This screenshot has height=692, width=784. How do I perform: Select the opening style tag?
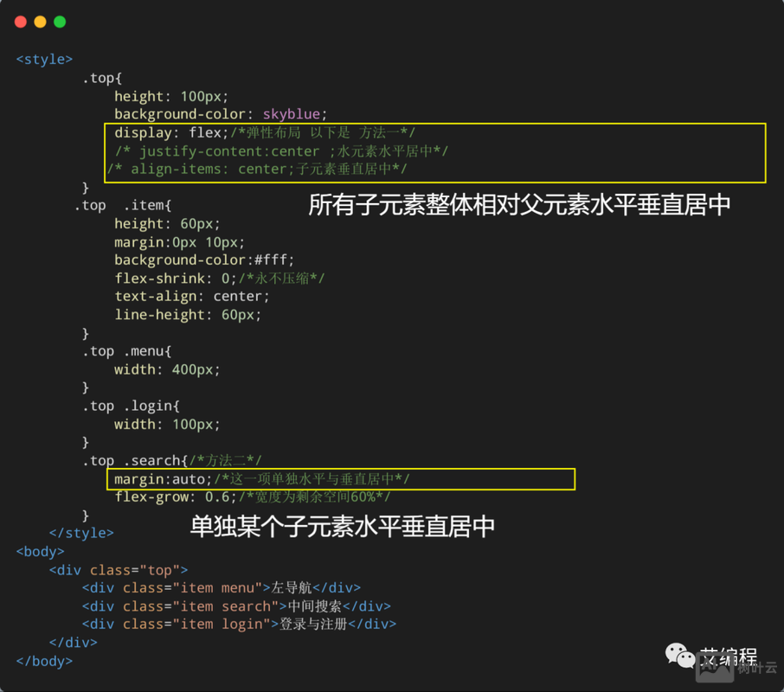point(43,59)
